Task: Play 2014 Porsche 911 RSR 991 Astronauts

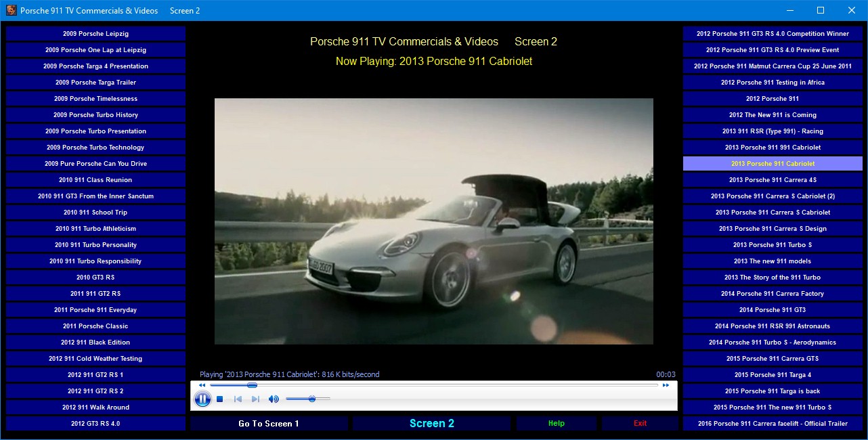Action: coord(773,326)
